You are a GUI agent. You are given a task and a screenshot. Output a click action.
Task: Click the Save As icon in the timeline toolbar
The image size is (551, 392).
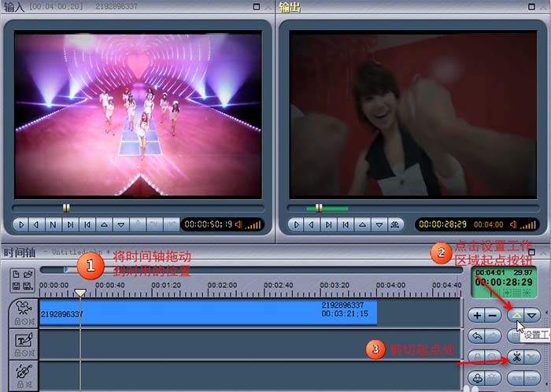pos(28,287)
